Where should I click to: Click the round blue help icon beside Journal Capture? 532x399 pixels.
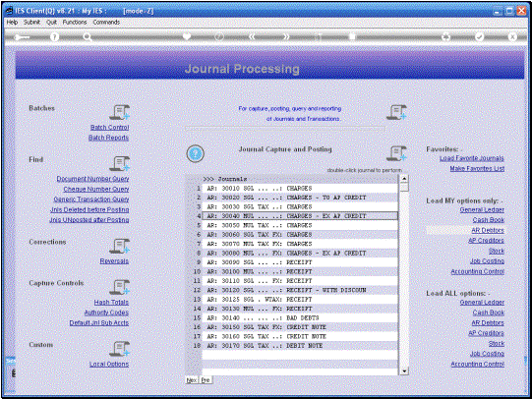195,153
